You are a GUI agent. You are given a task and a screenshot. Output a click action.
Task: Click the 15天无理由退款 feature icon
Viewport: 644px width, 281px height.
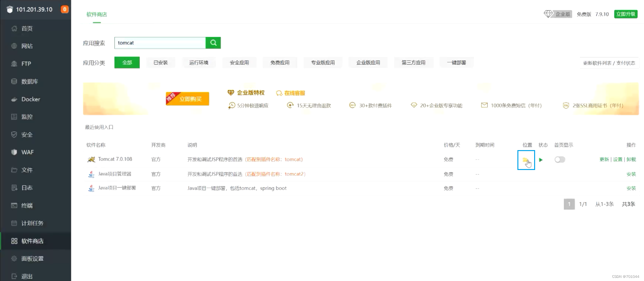290,105
